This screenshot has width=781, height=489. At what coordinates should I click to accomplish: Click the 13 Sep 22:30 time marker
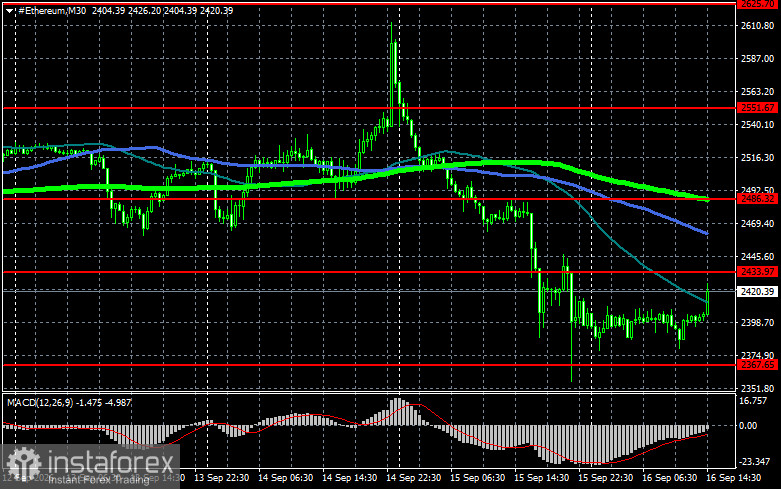tap(222, 478)
